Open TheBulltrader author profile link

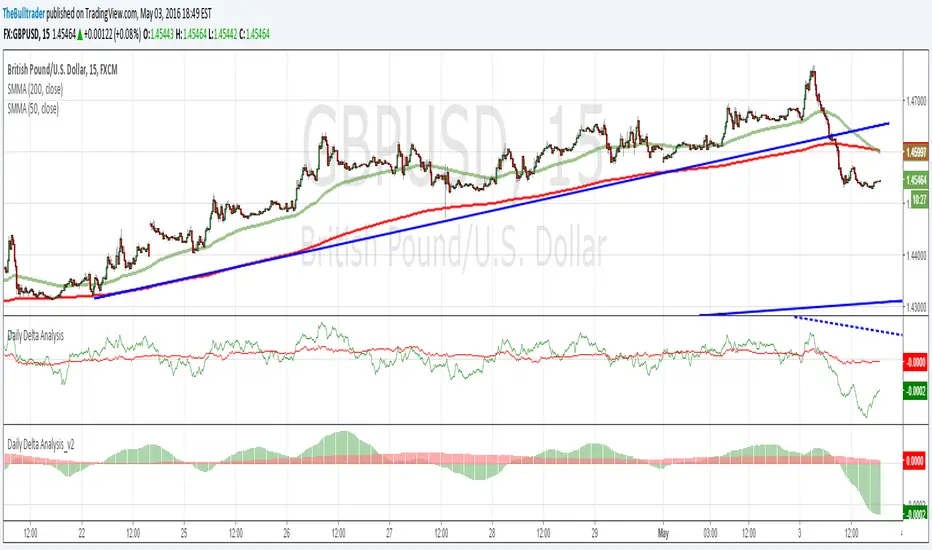click(x=24, y=13)
